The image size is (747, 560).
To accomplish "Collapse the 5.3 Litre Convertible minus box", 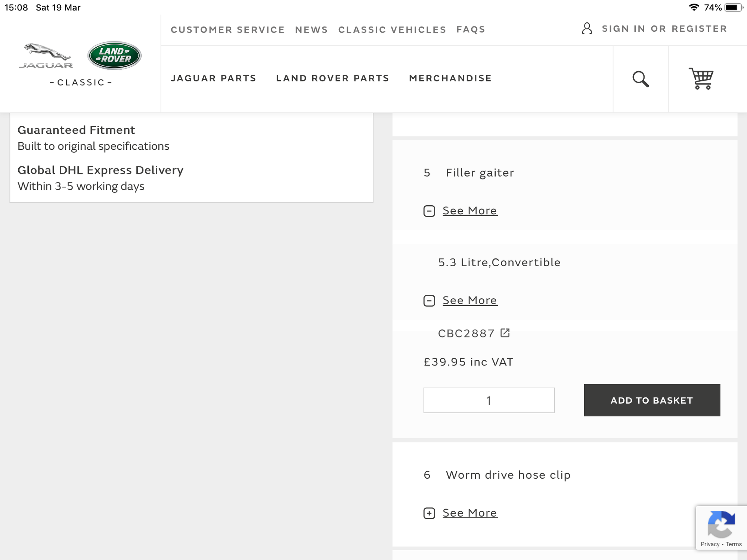I will click(429, 301).
